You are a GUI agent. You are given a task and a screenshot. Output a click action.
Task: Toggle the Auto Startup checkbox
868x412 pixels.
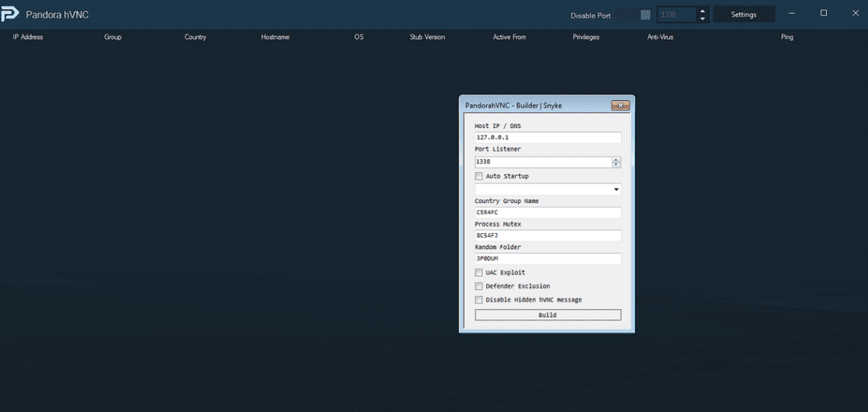pos(479,177)
